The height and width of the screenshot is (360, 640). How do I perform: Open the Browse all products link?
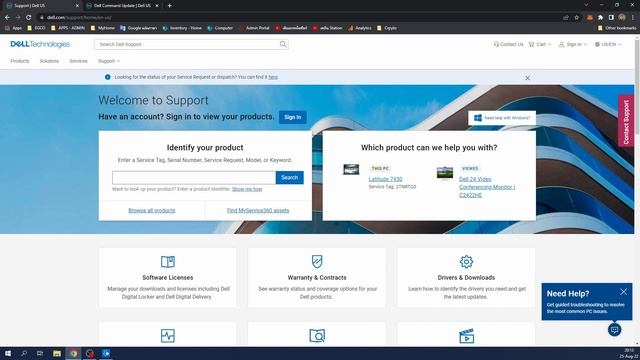[x=152, y=211]
